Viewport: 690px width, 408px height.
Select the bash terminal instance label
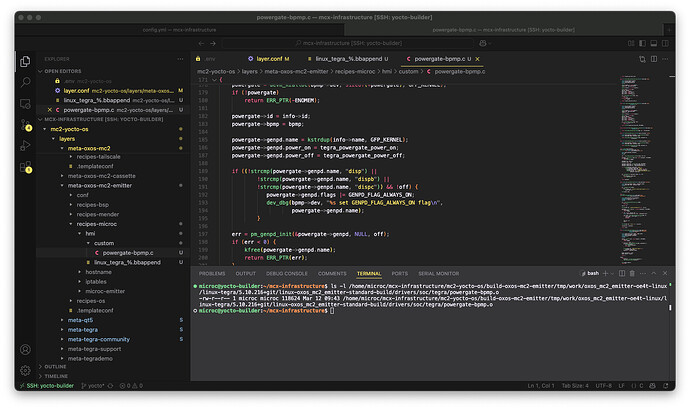click(590, 273)
